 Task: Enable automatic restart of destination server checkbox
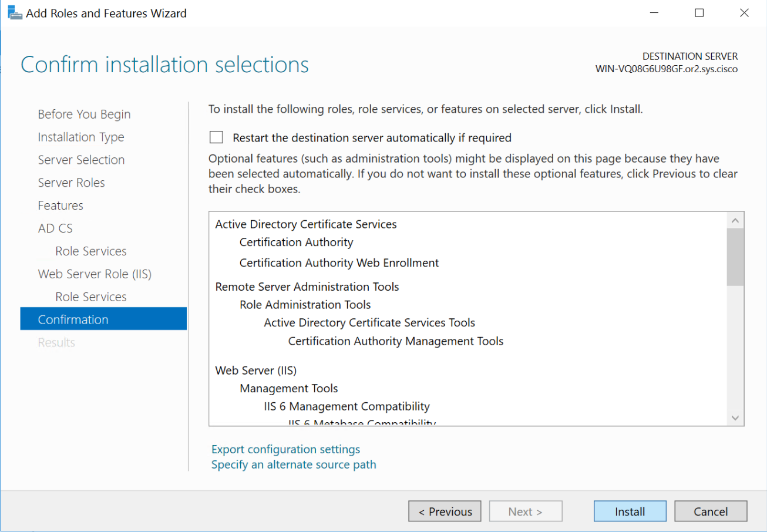point(217,137)
